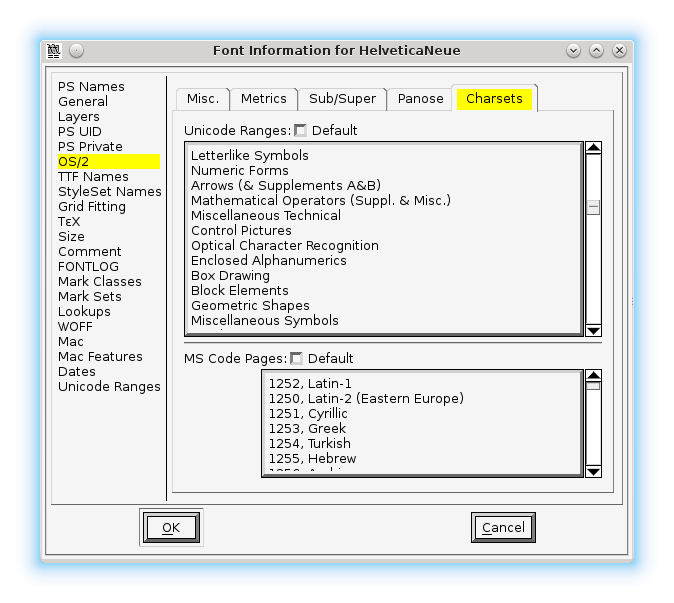
Task: Select Size in the sidebar
Action: tap(71, 237)
